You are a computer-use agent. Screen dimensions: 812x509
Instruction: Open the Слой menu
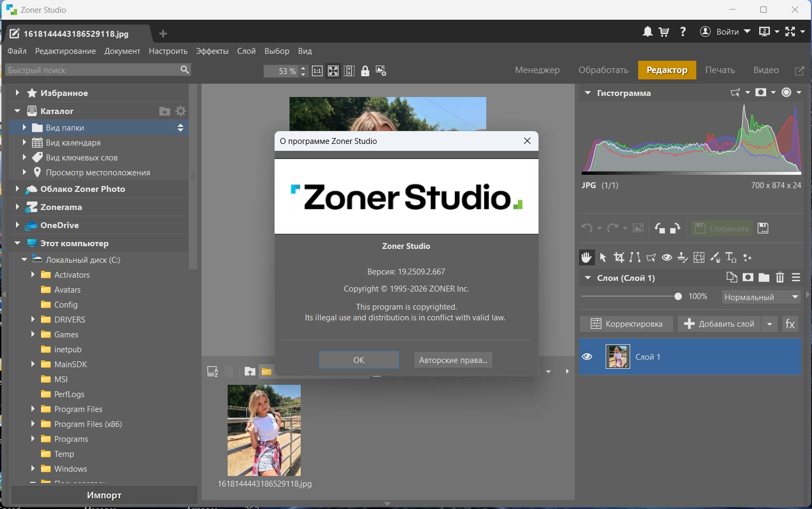pos(246,51)
